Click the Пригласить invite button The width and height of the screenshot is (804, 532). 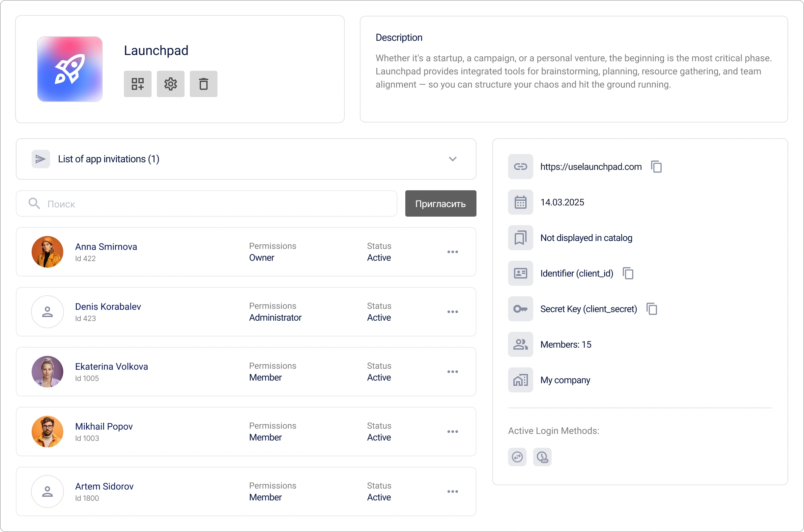pyautogui.click(x=440, y=203)
